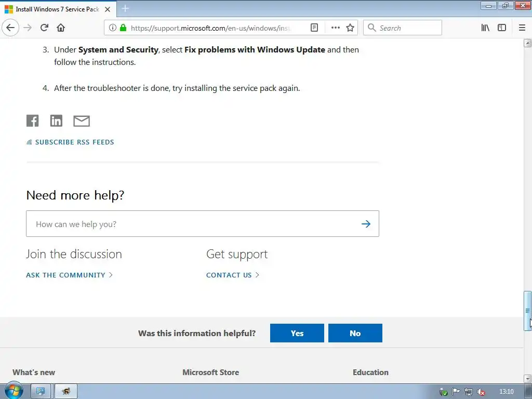
Task: Share article on LinkedIn
Action: click(x=56, y=121)
